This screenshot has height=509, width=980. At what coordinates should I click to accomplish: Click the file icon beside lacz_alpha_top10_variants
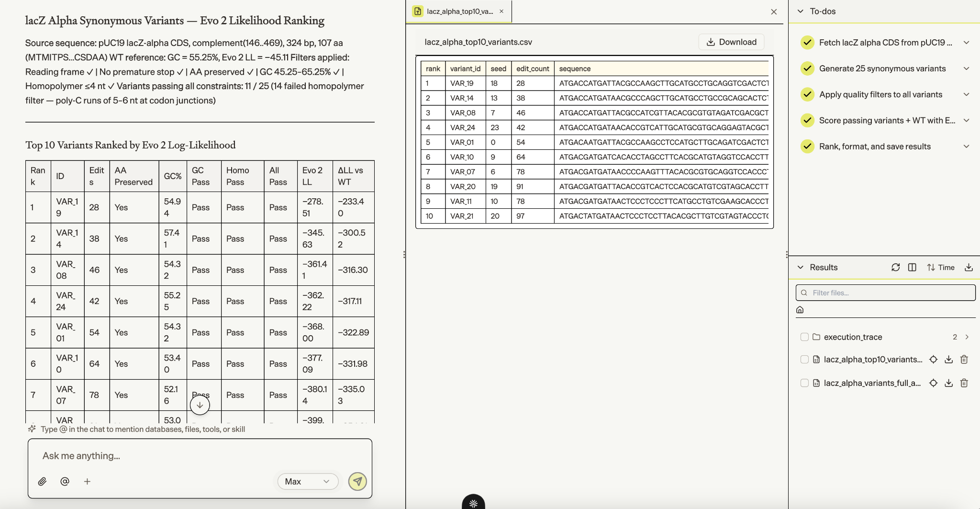(x=816, y=359)
